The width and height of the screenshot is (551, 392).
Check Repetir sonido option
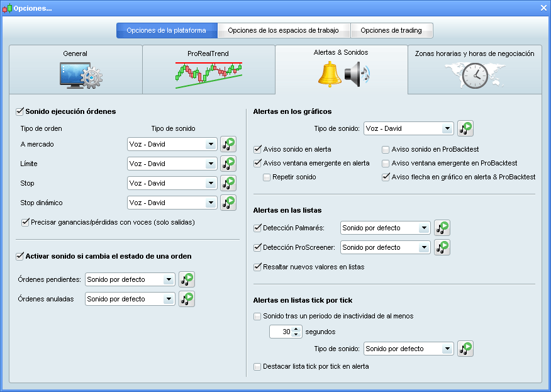pos(267,178)
